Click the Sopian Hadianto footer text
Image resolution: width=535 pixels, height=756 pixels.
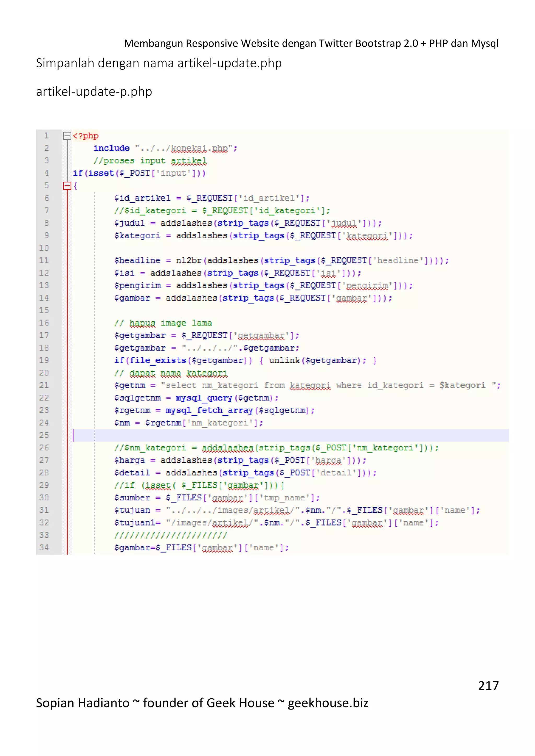pyautogui.click(x=202, y=703)
